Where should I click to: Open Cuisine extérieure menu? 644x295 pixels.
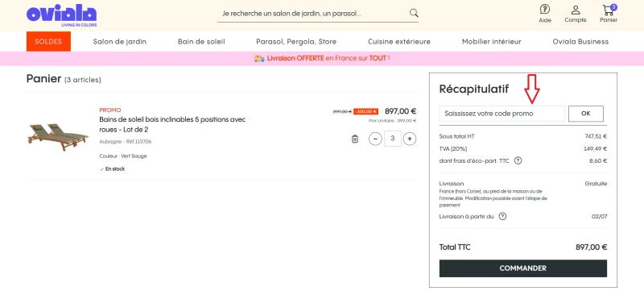(399, 42)
